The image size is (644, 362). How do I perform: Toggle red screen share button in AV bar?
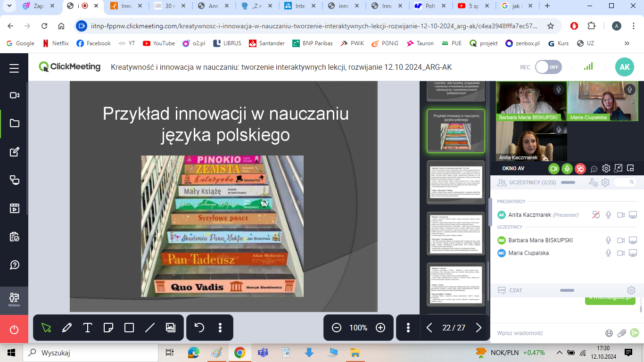click(580, 168)
